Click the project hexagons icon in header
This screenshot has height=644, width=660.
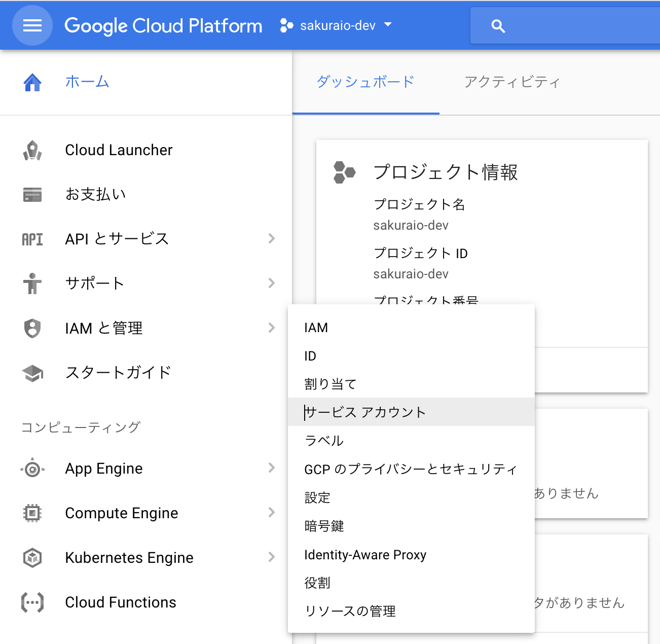[x=286, y=25]
